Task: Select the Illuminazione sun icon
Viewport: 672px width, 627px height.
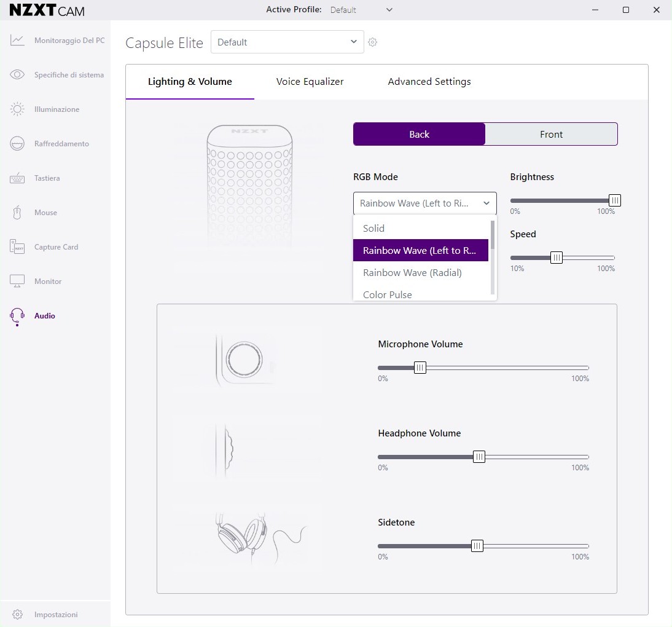Action: (x=17, y=109)
